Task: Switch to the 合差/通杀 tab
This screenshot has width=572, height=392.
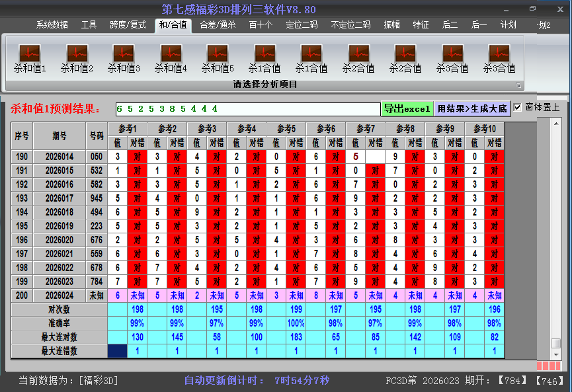Action: pyautogui.click(x=218, y=25)
